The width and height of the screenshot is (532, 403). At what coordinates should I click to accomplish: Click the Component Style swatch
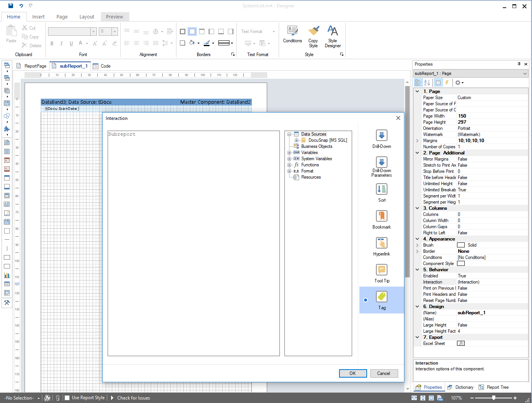tap(461, 264)
